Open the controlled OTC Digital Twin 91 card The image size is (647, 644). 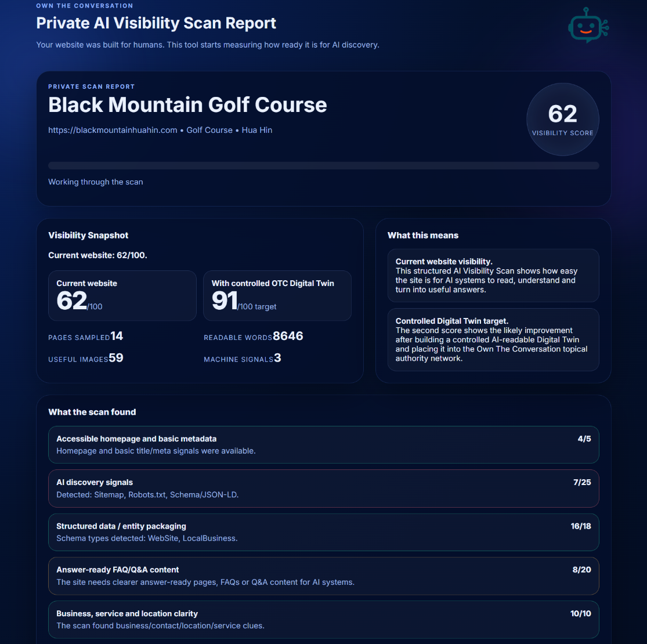[x=277, y=295]
